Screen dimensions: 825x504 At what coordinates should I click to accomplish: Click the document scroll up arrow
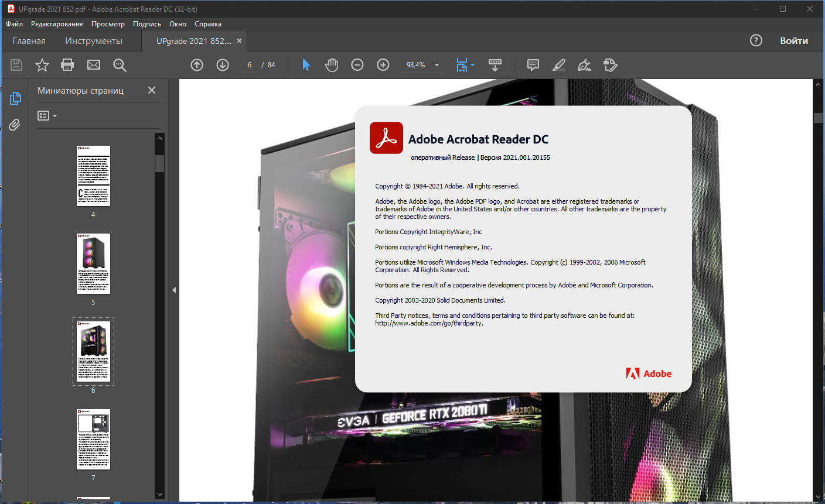[x=819, y=85]
